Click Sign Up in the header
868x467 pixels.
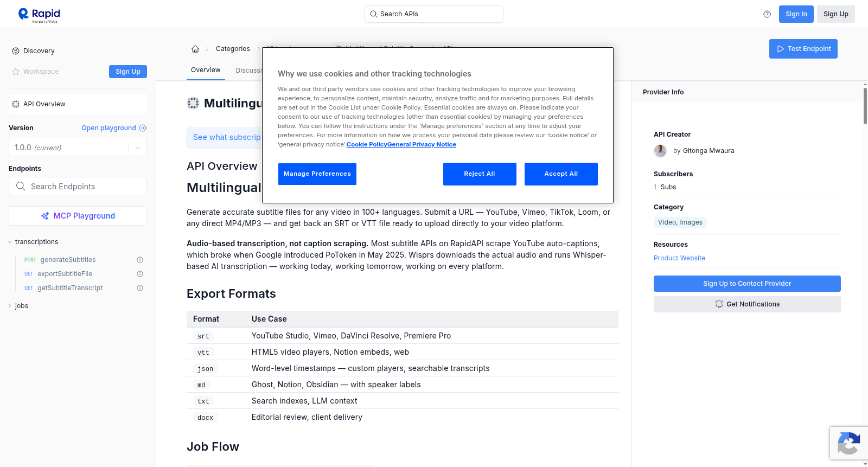click(x=836, y=14)
